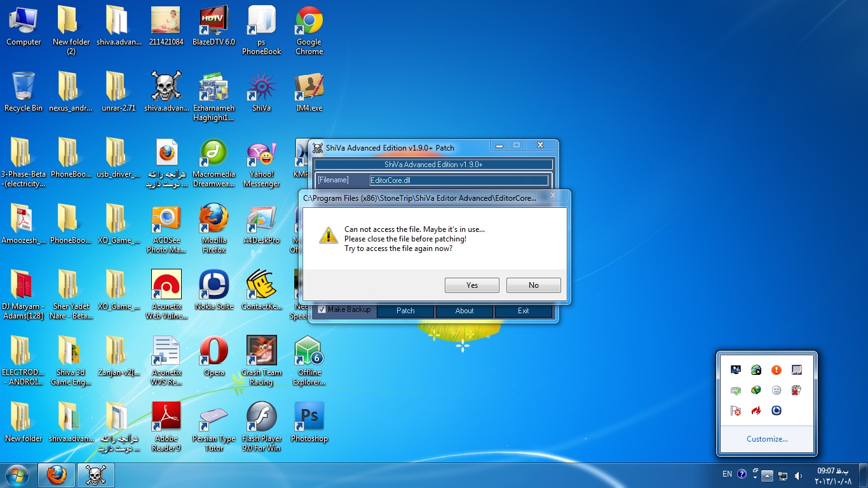Toggle the Make Backup checkbox
Image resolution: width=868 pixels, height=488 pixels.
322,309
